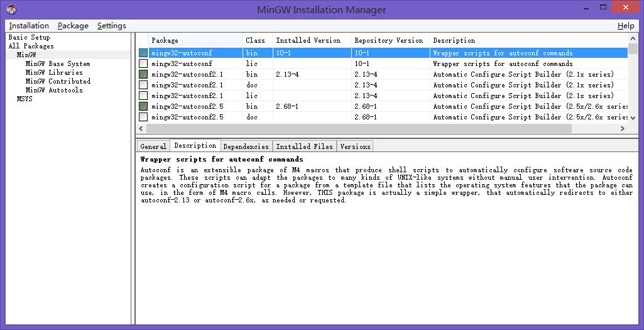644x330 pixels.
Task: Toggle mingw32-autoconf2.1 bin installed checkbox
Action: tap(143, 74)
